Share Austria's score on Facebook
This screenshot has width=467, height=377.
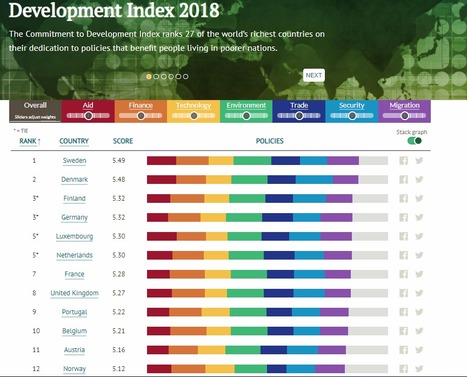(403, 350)
